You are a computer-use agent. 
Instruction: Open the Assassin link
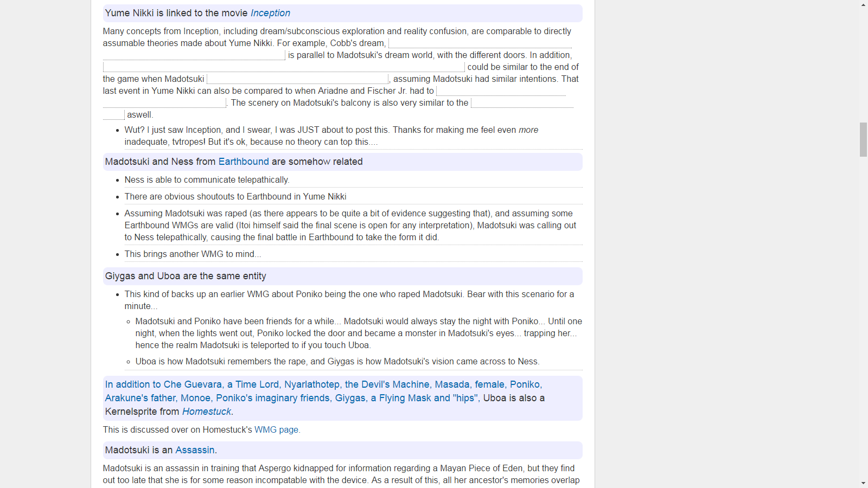(195, 450)
